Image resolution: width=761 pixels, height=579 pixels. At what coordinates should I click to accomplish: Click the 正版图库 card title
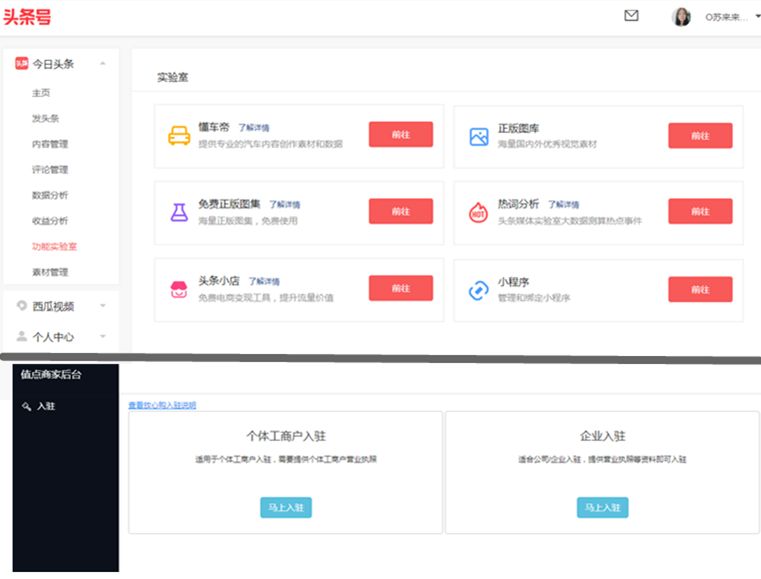518,129
